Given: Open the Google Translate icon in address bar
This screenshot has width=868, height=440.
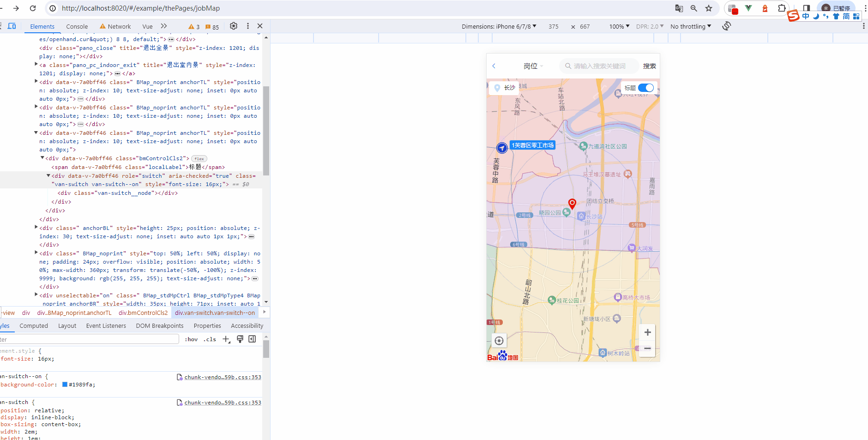Looking at the screenshot, I should [679, 8].
